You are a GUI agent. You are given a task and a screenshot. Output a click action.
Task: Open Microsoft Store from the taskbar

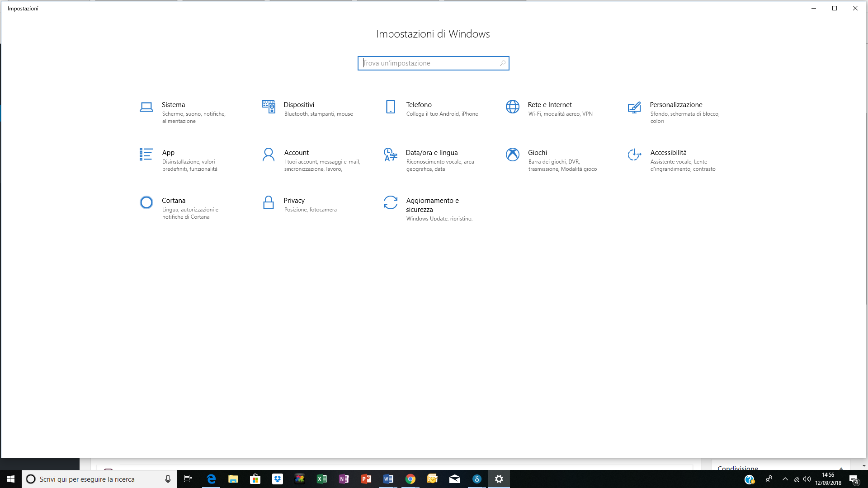255,479
